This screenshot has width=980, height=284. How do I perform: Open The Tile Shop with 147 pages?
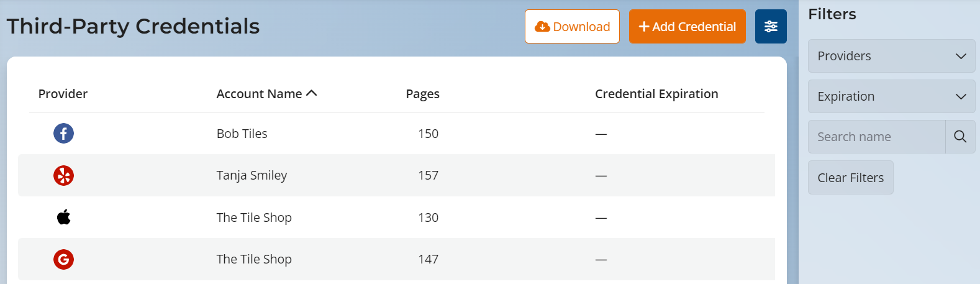pos(254,259)
